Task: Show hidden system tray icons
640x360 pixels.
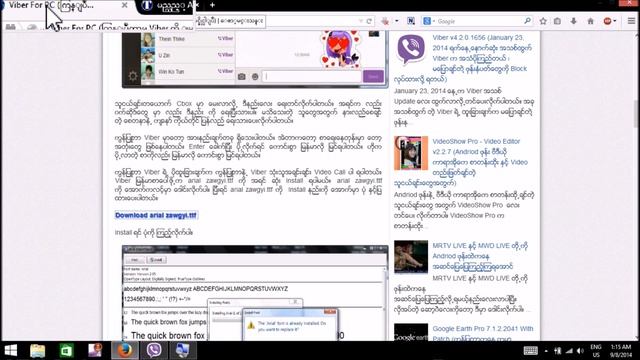Action: coord(546,351)
